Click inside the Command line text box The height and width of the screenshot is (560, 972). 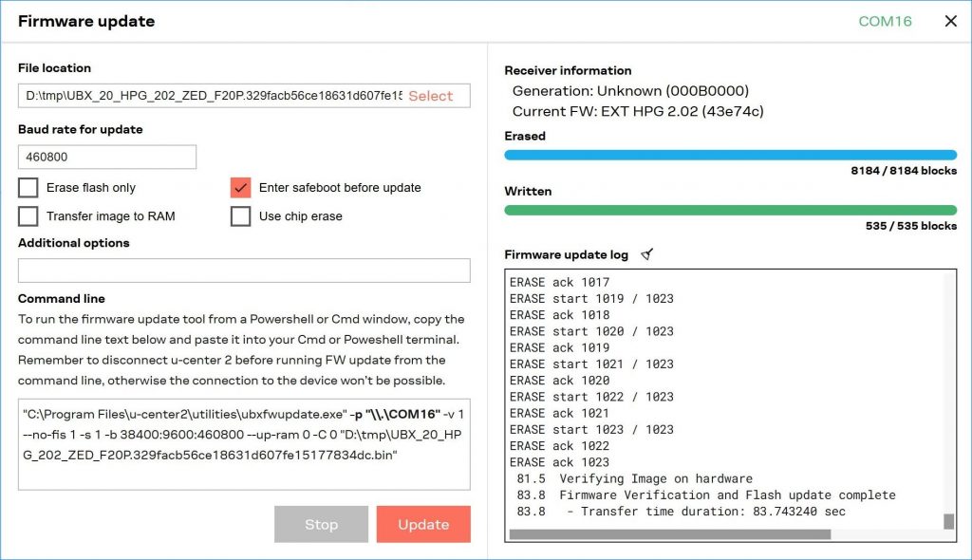(244, 442)
